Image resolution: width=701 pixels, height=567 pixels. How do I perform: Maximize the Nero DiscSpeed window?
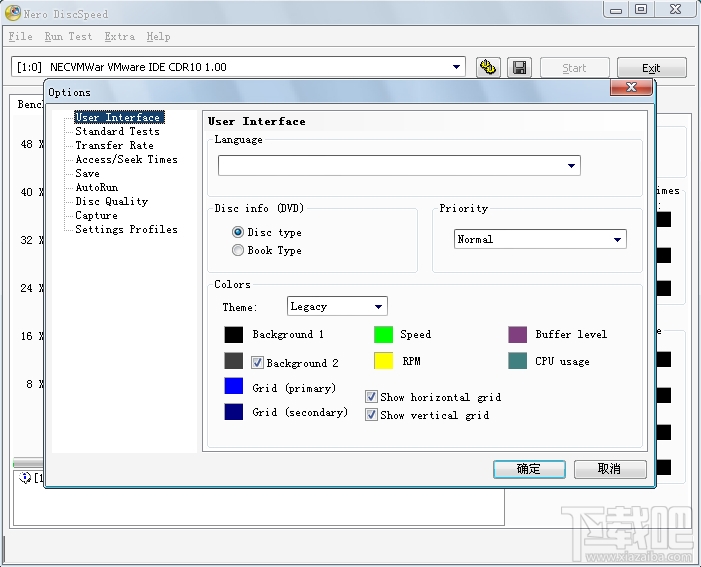point(641,9)
